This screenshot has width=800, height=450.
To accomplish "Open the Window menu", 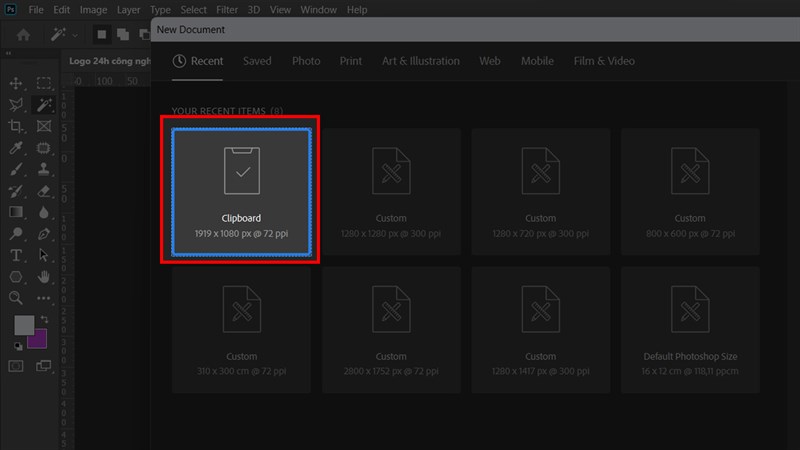I will [x=318, y=10].
